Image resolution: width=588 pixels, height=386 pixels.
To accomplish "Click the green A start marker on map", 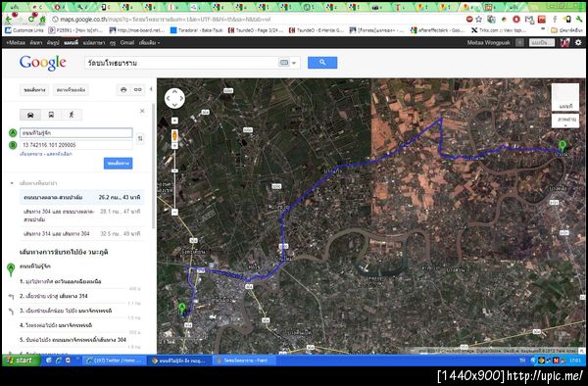I will coord(182,309).
